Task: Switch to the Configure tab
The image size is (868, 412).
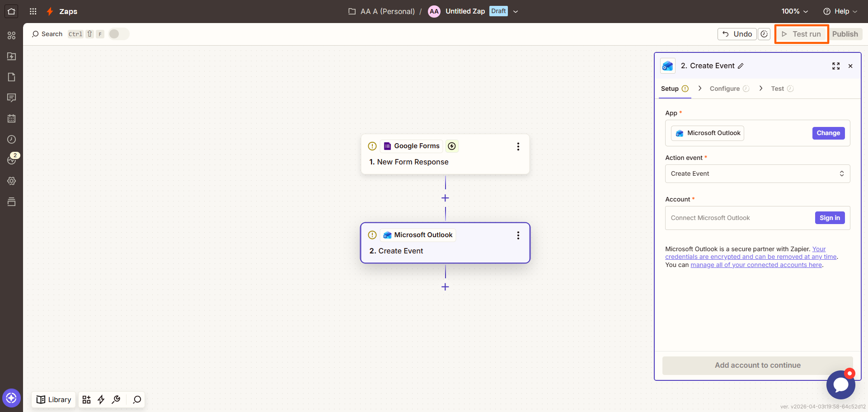Action: [729, 89]
